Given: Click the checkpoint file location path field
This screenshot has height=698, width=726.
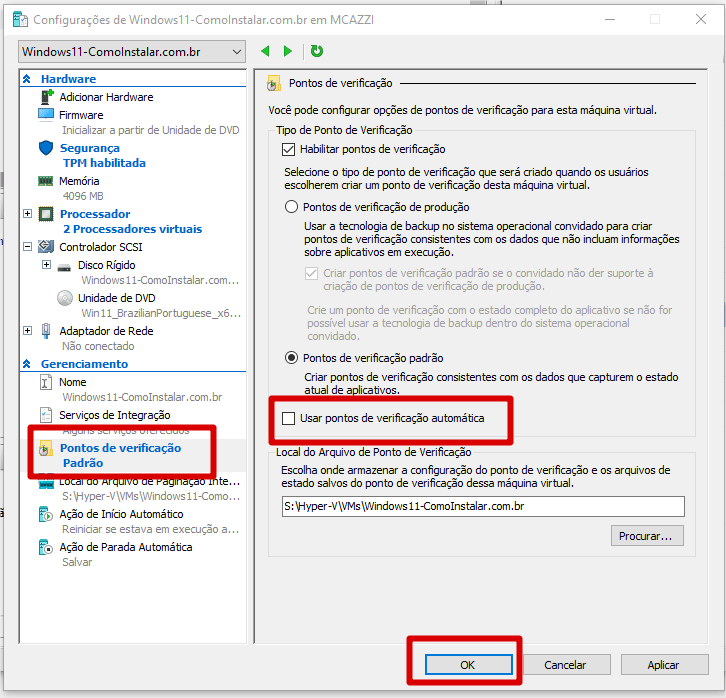Looking at the screenshot, I should pos(483,506).
